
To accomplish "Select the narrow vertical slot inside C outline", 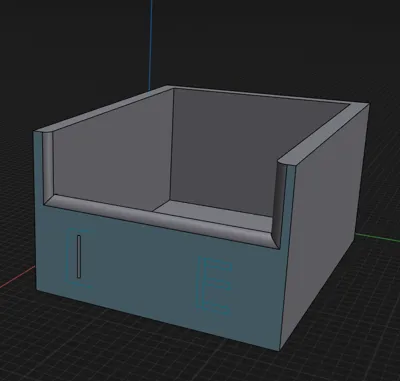I will [x=79, y=256].
